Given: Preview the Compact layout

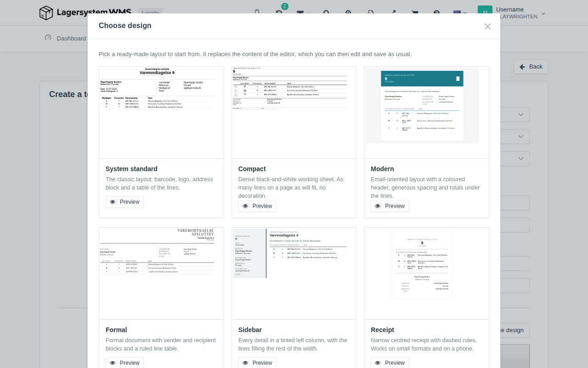Looking at the screenshot, I should 257,206.
